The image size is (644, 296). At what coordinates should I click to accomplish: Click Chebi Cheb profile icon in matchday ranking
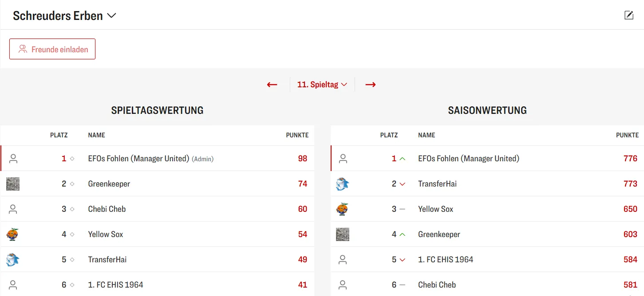point(13,209)
